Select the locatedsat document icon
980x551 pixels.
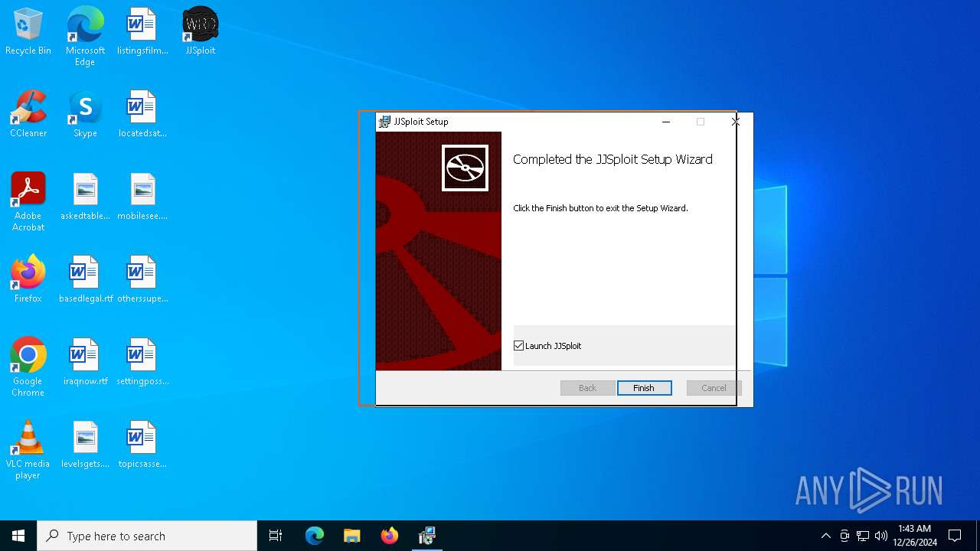click(142, 114)
